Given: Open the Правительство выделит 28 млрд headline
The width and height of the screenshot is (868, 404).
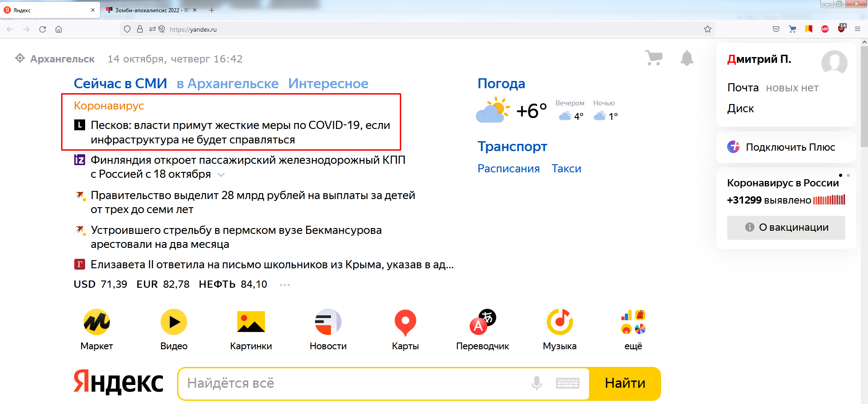Looking at the screenshot, I should click(253, 202).
